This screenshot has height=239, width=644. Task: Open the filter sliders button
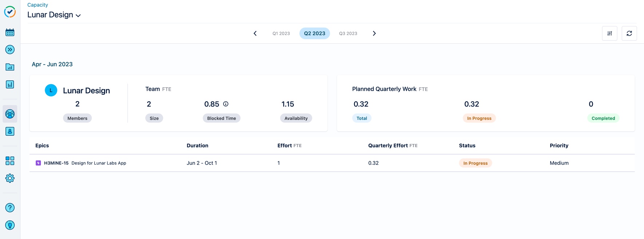click(609, 33)
